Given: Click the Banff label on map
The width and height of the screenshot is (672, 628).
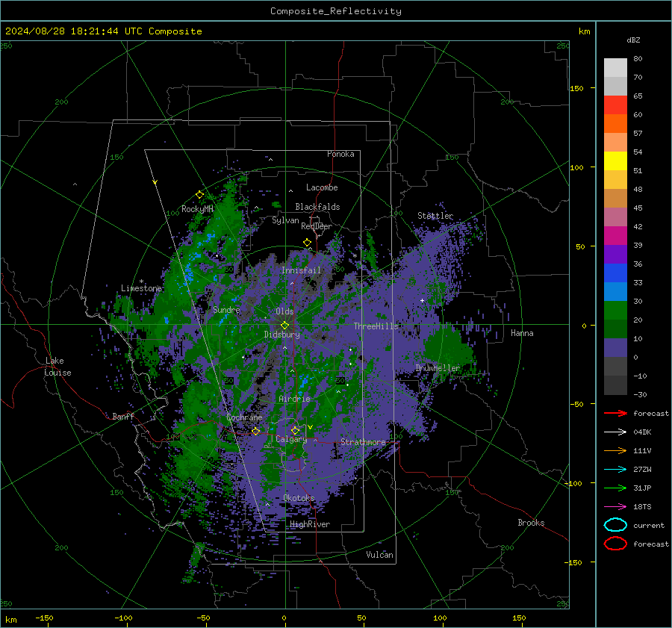Looking at the screenshot, I should click(x=123, y=416).
